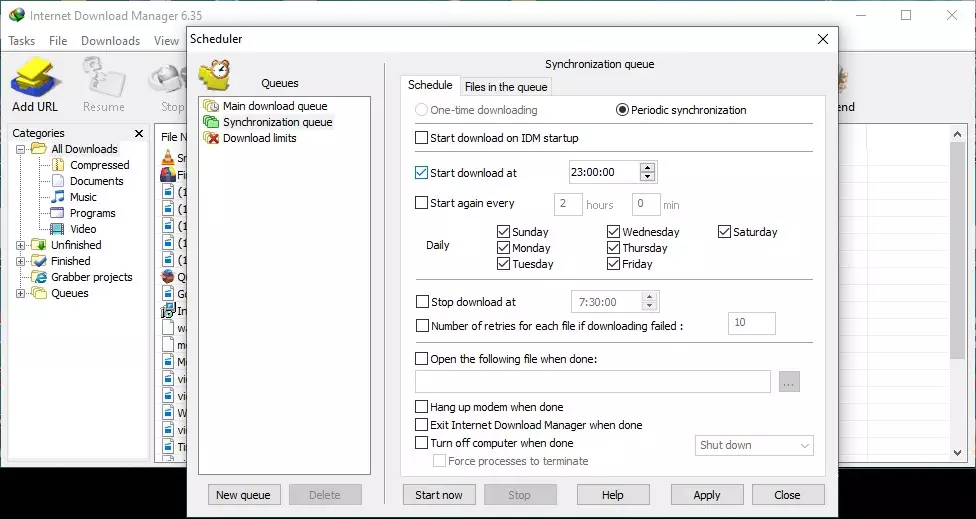Click the Add URL toolbar icon

click(x=35, y=80)
